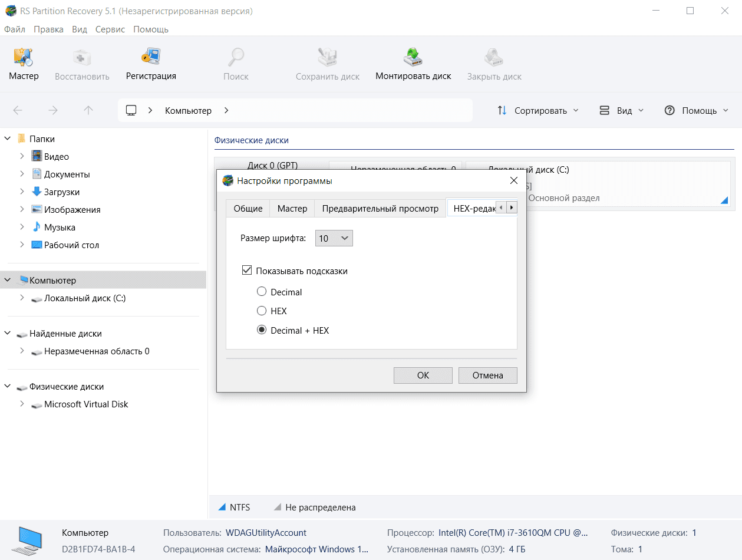Click the Восстановить toolbar icon
Viewport: 742px width, 560px height.
coord(82,64)
